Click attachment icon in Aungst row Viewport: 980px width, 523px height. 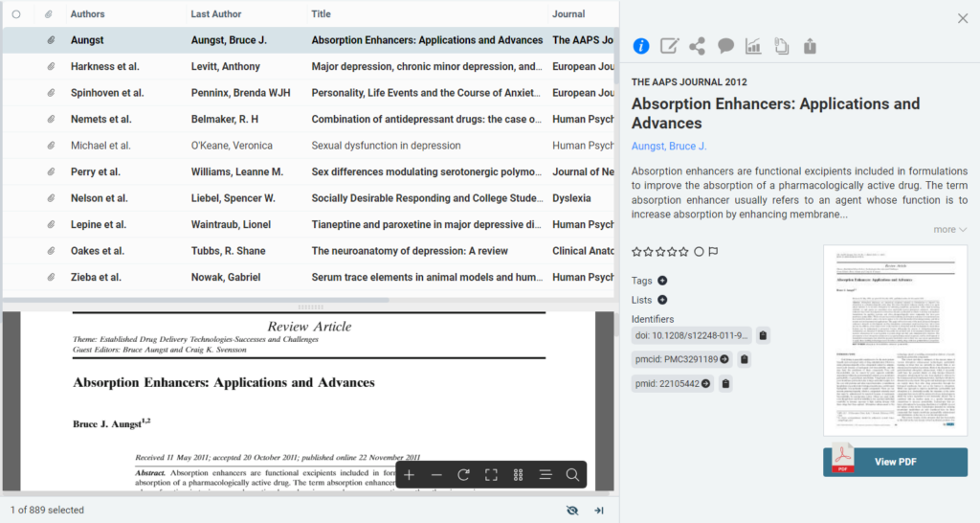point(51,40)
